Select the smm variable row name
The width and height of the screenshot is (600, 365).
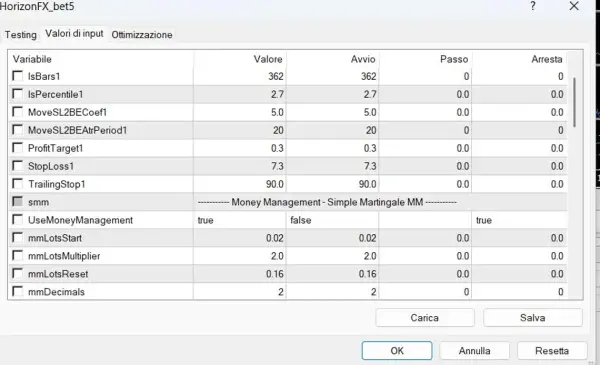click(38, 202)
